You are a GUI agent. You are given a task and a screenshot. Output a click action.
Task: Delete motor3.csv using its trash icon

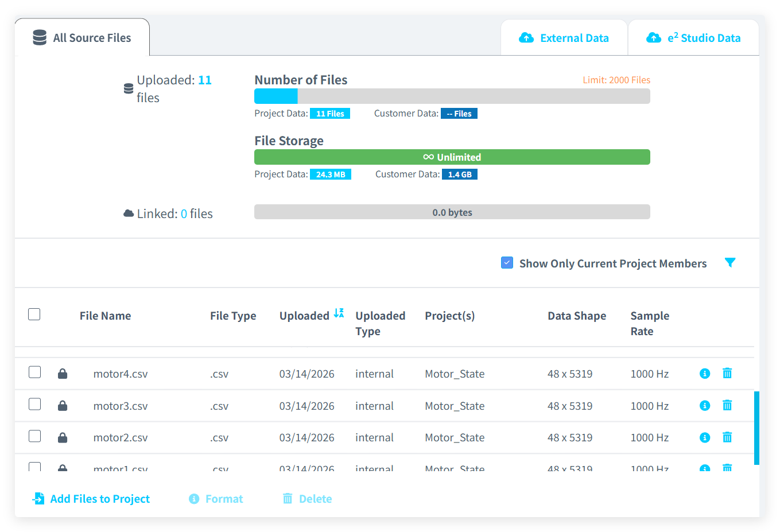tap(727, 405)
